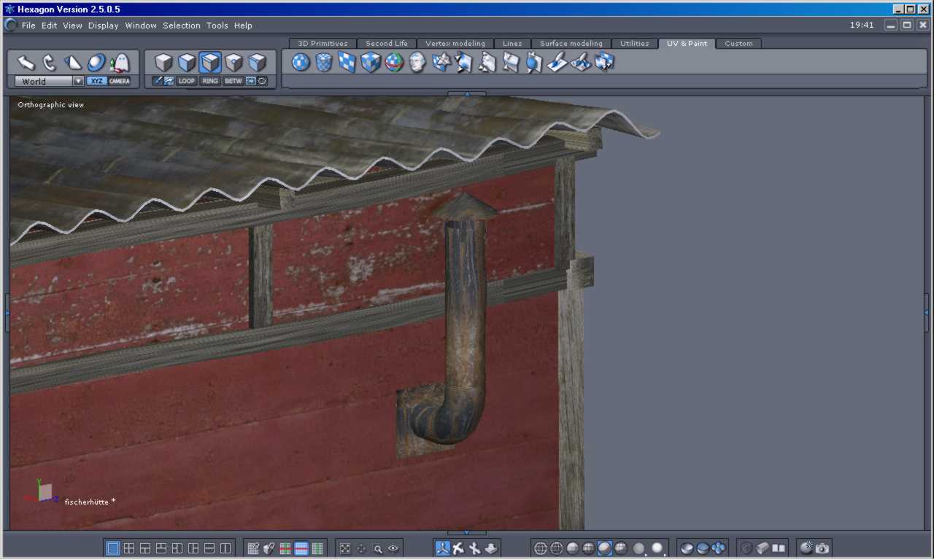
Task: Toggle the highlighted blue grid display icon
Action: (x=301, y=548)
